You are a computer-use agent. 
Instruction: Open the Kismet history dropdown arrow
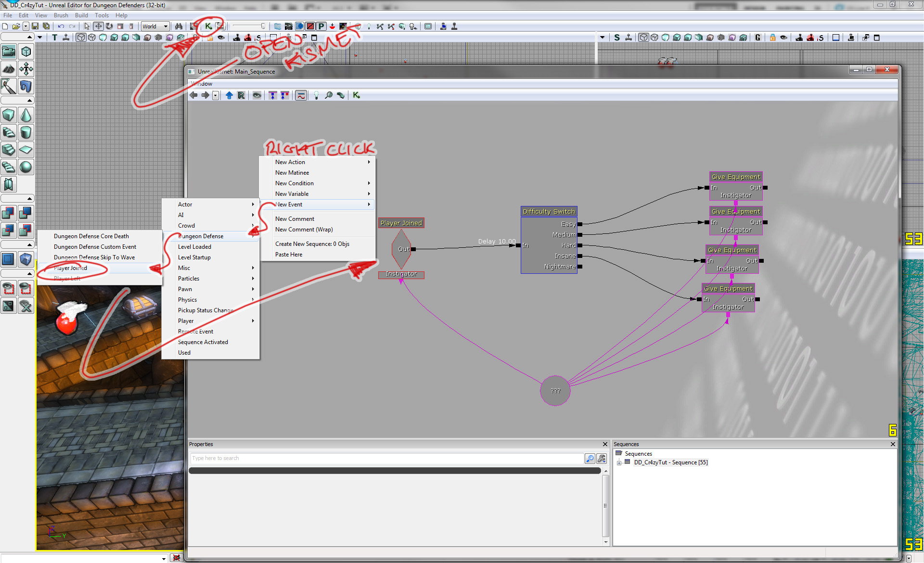coord(216,95)
